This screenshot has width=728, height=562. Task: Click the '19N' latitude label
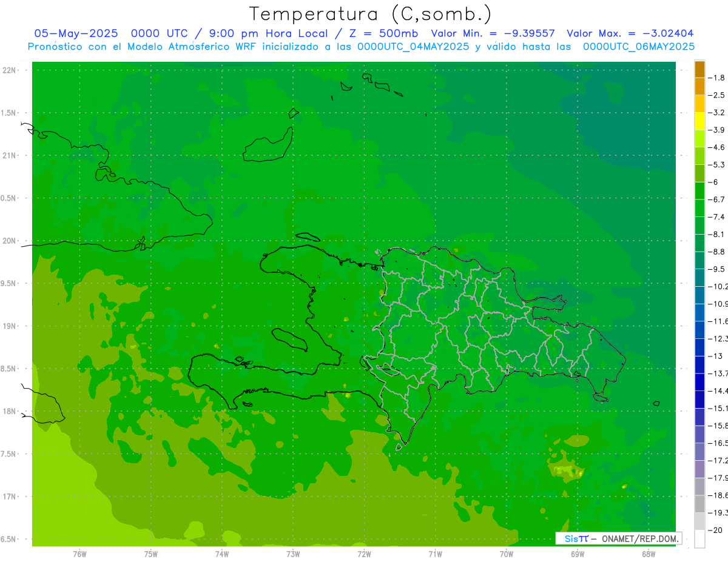click(10, 326)
